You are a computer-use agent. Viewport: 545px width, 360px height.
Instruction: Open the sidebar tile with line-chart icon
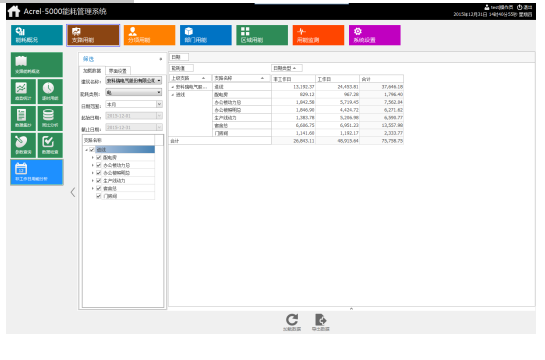[x=23, y=91]
